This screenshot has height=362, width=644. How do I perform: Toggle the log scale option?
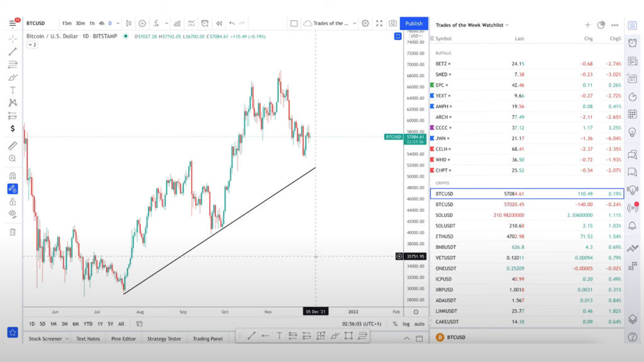click(x=406, y=324)
